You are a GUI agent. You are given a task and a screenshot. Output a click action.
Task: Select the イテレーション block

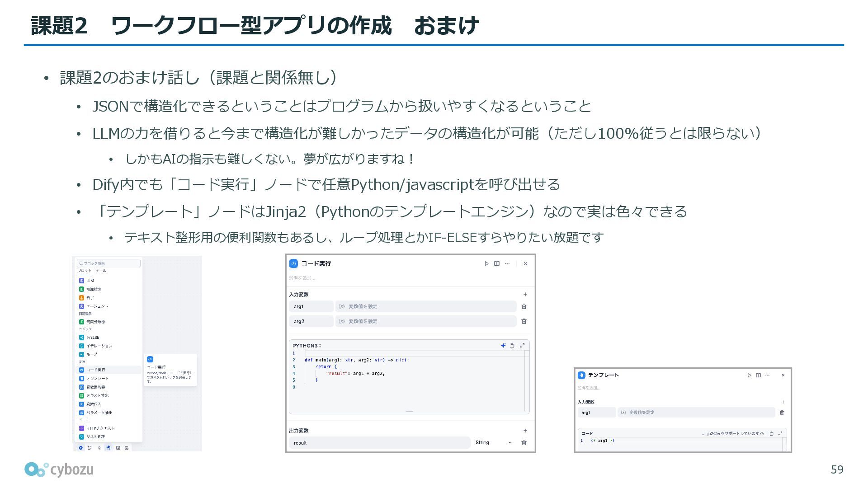pos(109,346)
